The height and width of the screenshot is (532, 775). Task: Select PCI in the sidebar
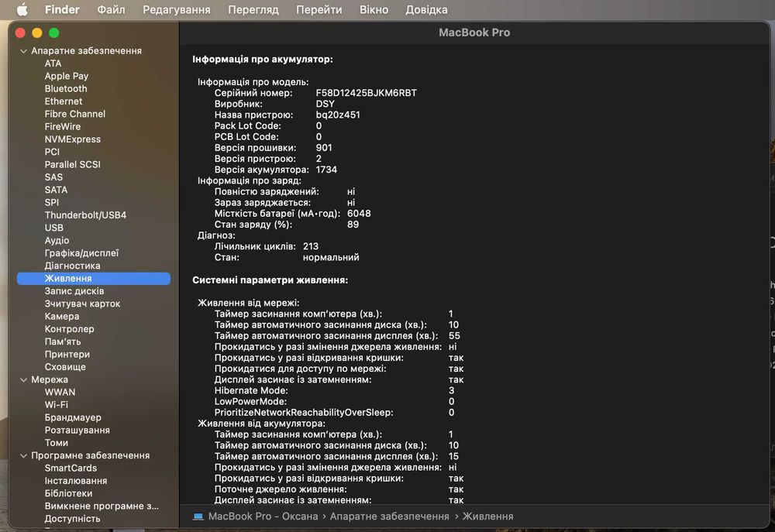click(x=52, y=152)
